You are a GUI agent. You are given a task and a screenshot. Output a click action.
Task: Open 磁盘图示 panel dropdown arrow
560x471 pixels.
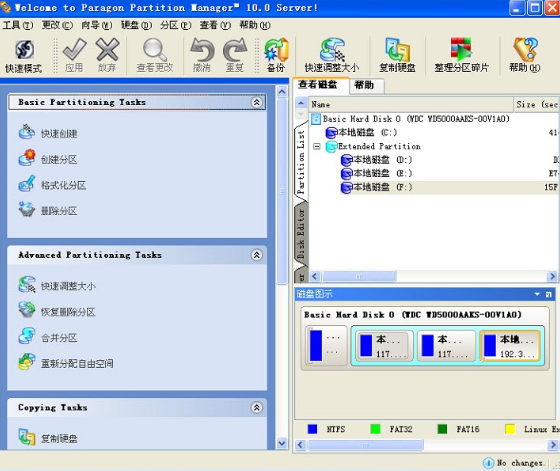click(537, 294)
